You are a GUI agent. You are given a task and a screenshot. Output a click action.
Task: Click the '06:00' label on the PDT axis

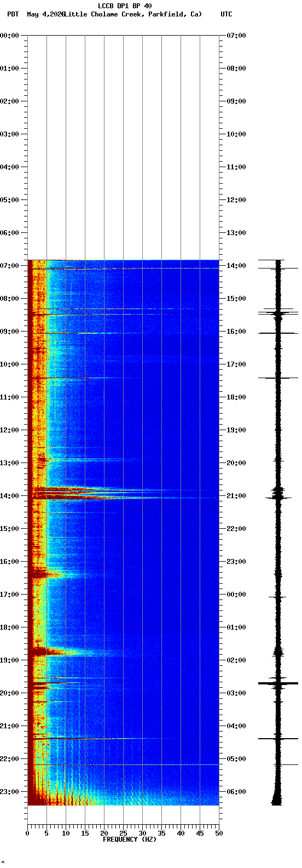(x=10, y=233)
